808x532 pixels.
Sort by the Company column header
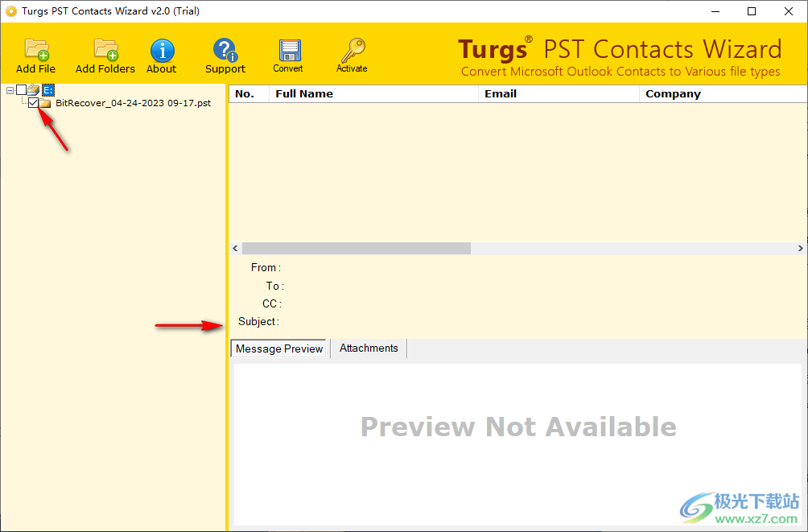[x=723, y=94]
